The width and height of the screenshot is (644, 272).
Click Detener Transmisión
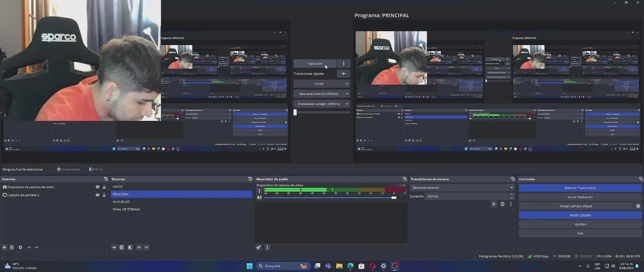coord(580,188)
